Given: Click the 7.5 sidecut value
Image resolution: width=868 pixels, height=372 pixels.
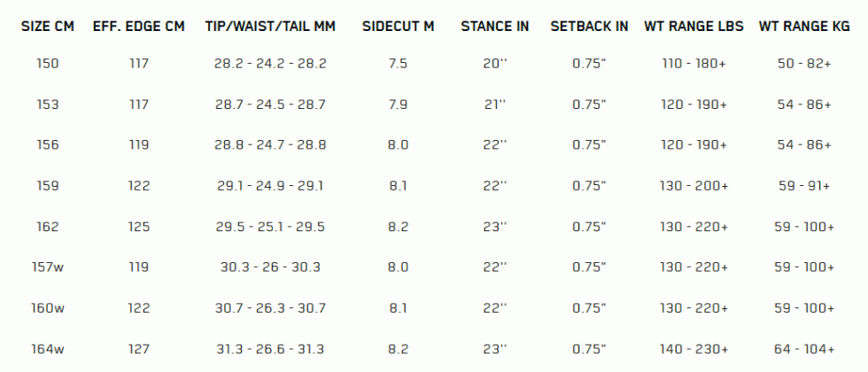Looking at the screenshot, I should (x=398, y=64).
